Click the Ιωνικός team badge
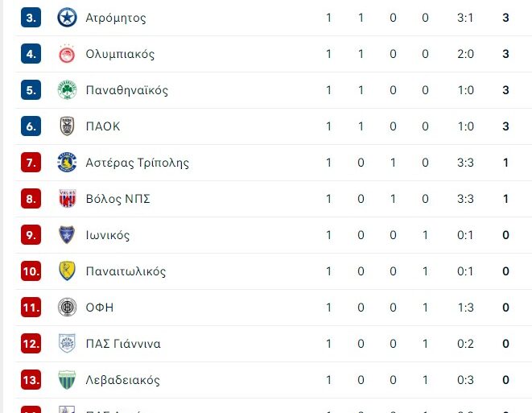This screenshot has width=532, height=413. click(67, 235)
